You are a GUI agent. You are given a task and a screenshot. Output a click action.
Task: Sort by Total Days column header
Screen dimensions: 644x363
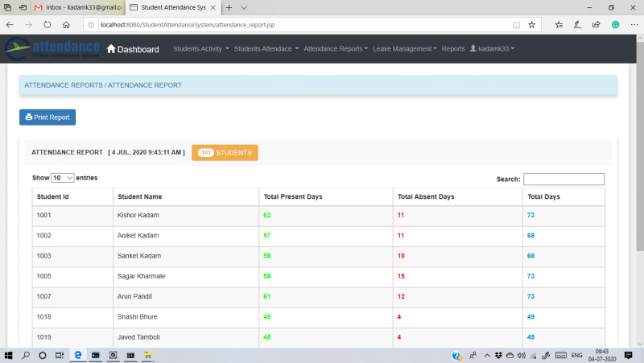(563, 196)
